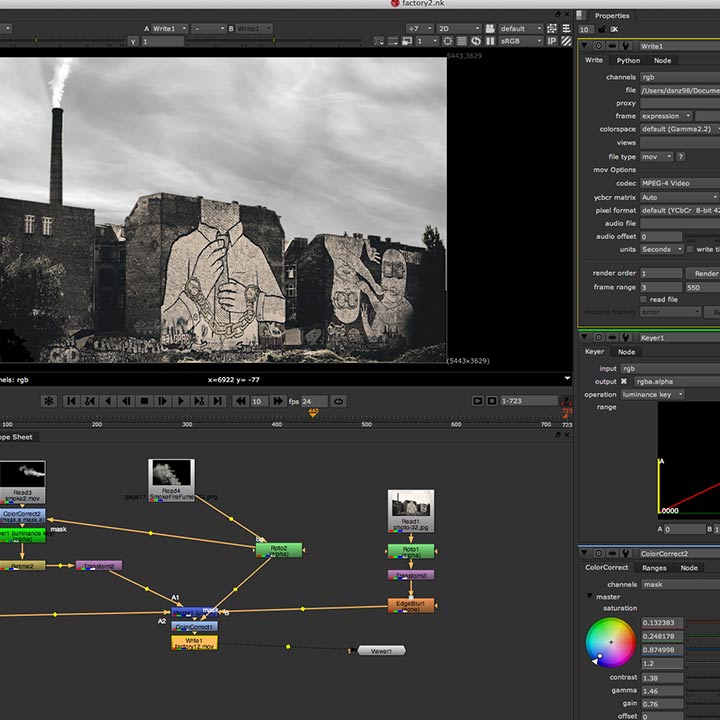Toggle the checkerboard stripes overlay icon
The image size is (720, 720).
click(567, 41)
